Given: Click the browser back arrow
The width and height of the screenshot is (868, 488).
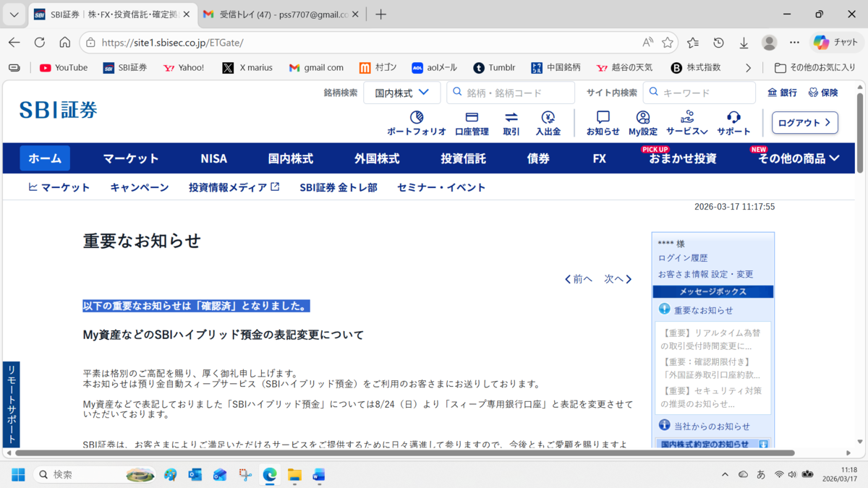Looking at the screenshot, I should tap(14, 43).
